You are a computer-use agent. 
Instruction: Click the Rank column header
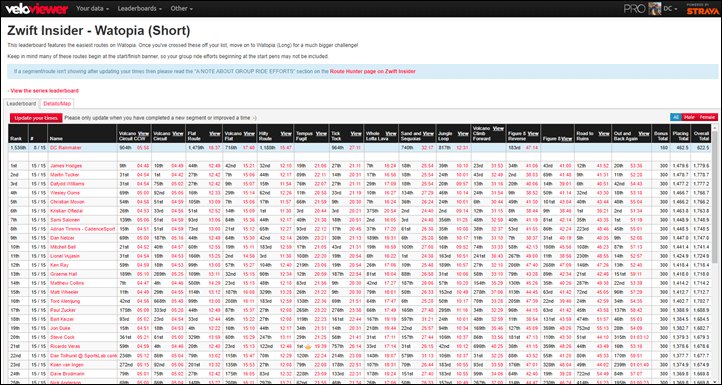(x=18, y=134)
